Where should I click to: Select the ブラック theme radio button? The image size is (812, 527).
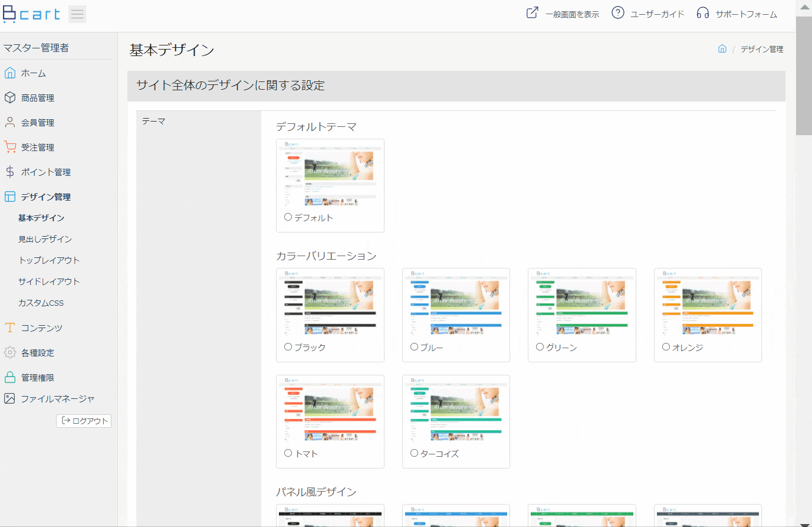click(288, 346)
